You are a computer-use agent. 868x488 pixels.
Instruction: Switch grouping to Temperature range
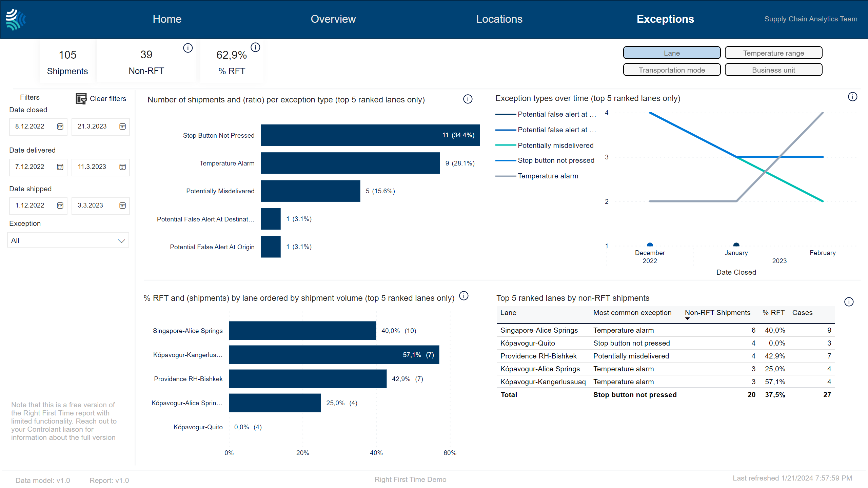pyautogui.click(x=773, y=53)
